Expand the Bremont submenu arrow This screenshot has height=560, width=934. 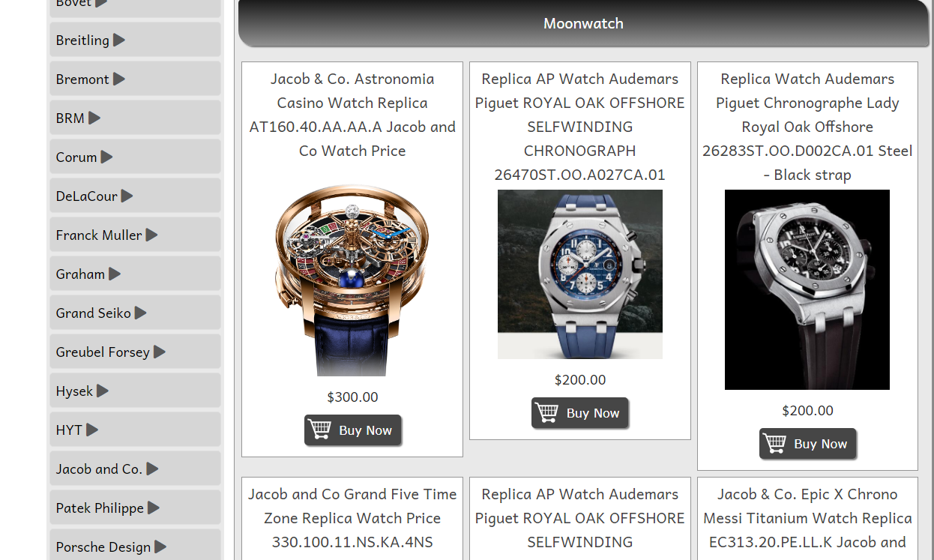coord(119,79)
